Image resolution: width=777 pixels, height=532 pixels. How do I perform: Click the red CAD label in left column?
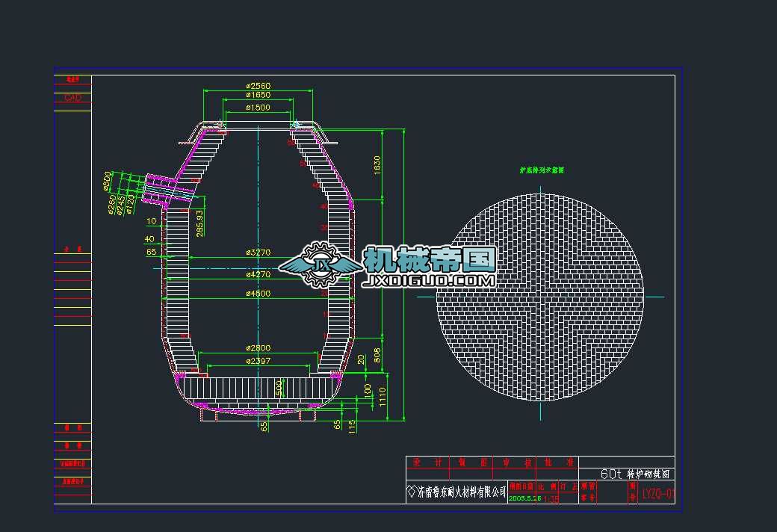(73, 98)
